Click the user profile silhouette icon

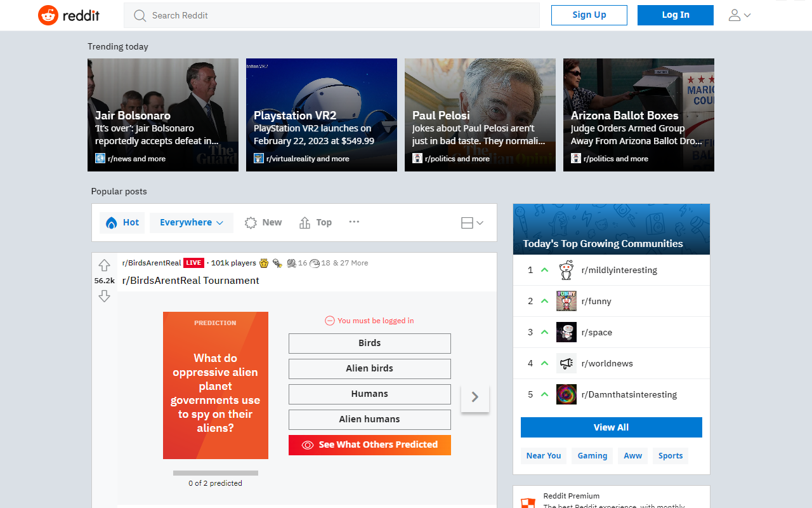click(x=735, y=15)
